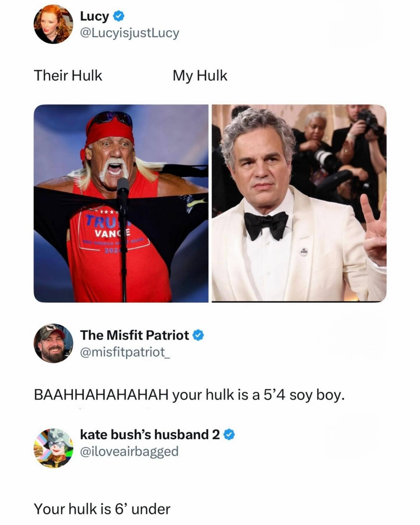
Task: Click the black bow tie in photo
Action: click(266, 225)
